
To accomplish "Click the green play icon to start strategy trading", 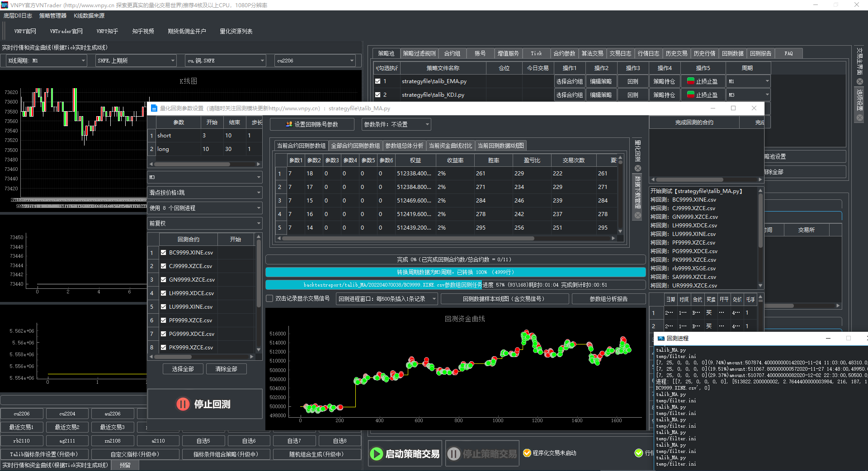I will [x=377, y=453].
